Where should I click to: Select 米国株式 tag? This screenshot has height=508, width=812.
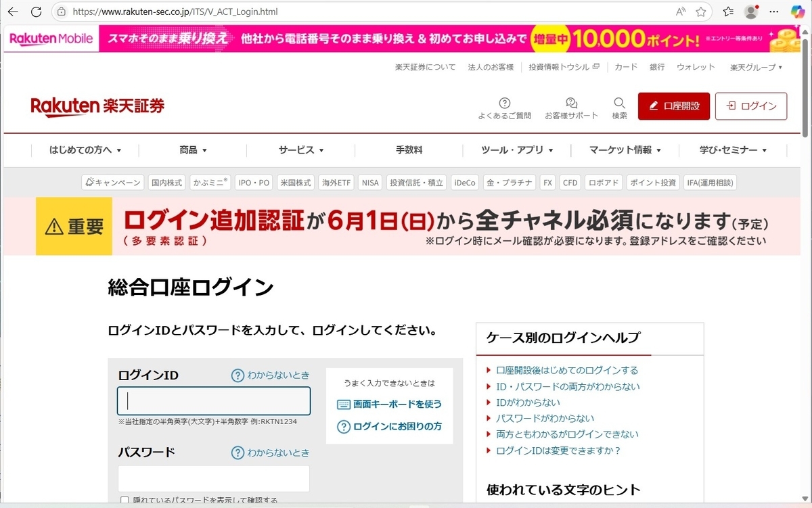coord(296,183)
